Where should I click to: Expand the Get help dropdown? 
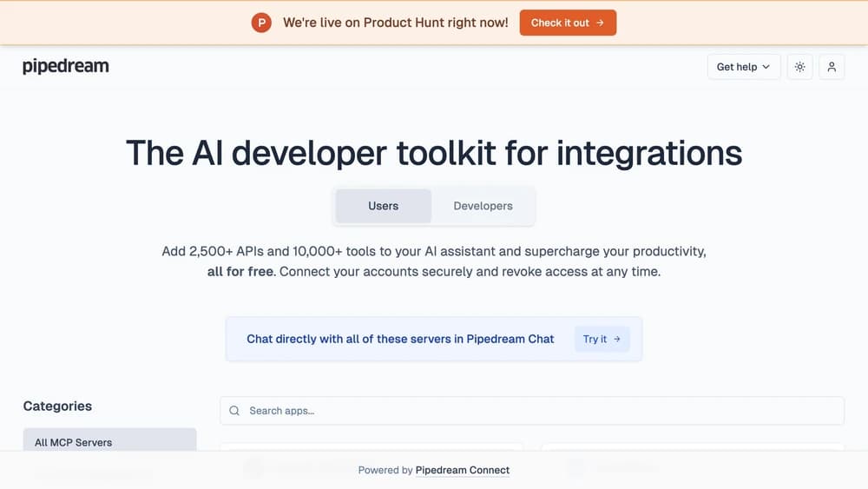click(x=744, y=67)
